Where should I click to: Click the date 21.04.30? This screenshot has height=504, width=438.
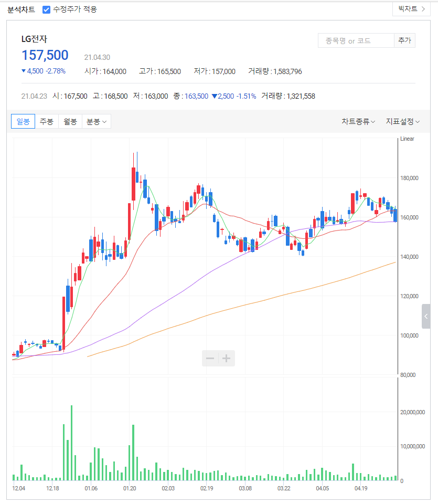[x=97, y=57]
